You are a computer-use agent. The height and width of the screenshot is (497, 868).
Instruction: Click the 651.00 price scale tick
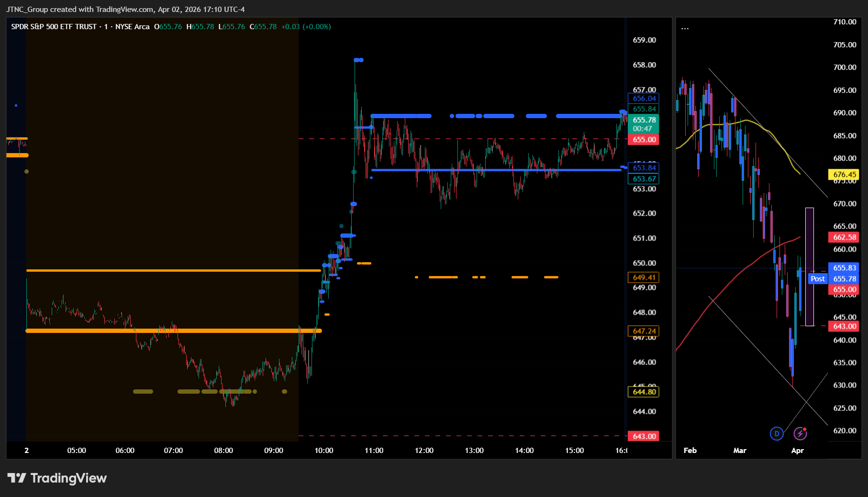644,238
